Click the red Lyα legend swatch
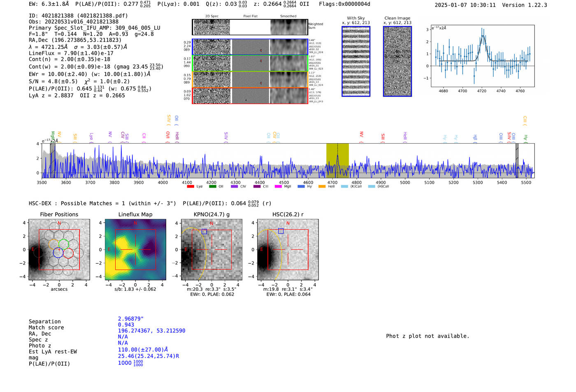 point(190,186)
